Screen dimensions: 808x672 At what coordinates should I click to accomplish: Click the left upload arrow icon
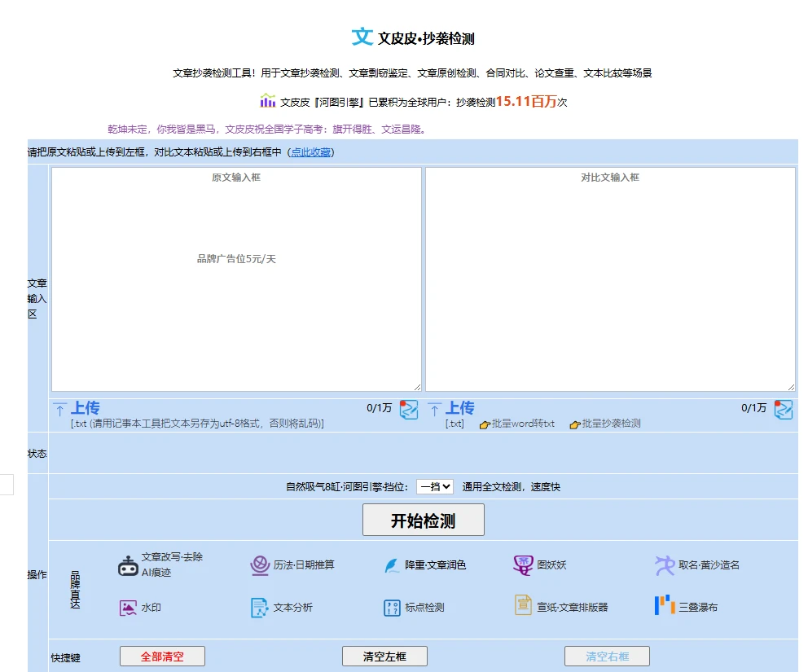(x=59, y=410)
